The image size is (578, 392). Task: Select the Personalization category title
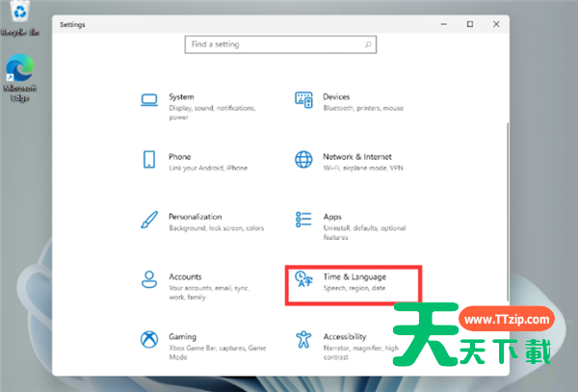(195, 217)
